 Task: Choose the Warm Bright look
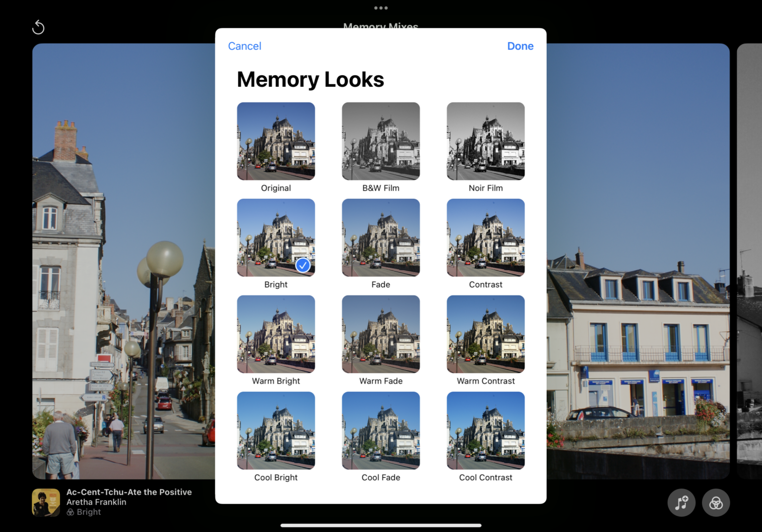click(276, 334)
